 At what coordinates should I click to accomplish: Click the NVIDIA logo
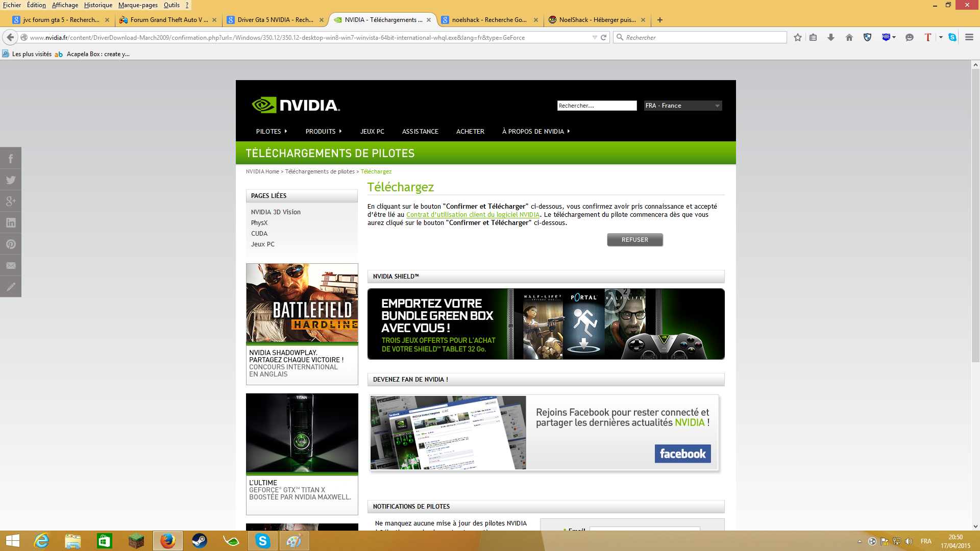coord(296,105)
